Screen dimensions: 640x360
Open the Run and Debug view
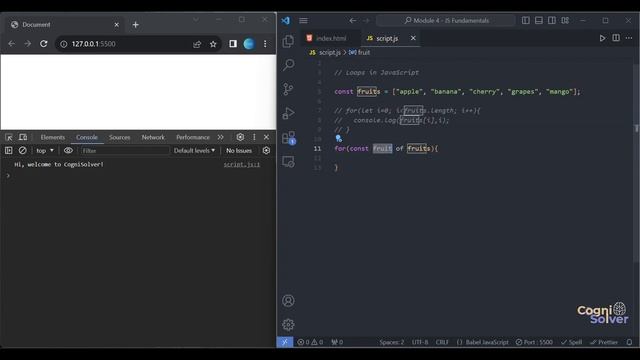(x=288, y=113)
